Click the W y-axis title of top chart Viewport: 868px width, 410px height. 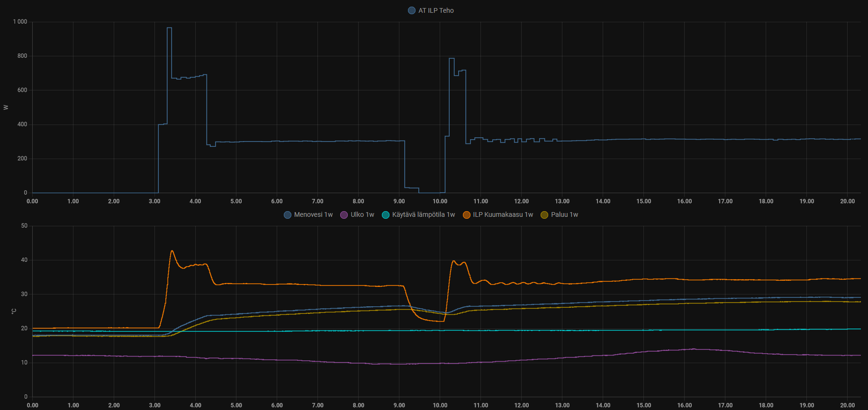click(6, 107)
